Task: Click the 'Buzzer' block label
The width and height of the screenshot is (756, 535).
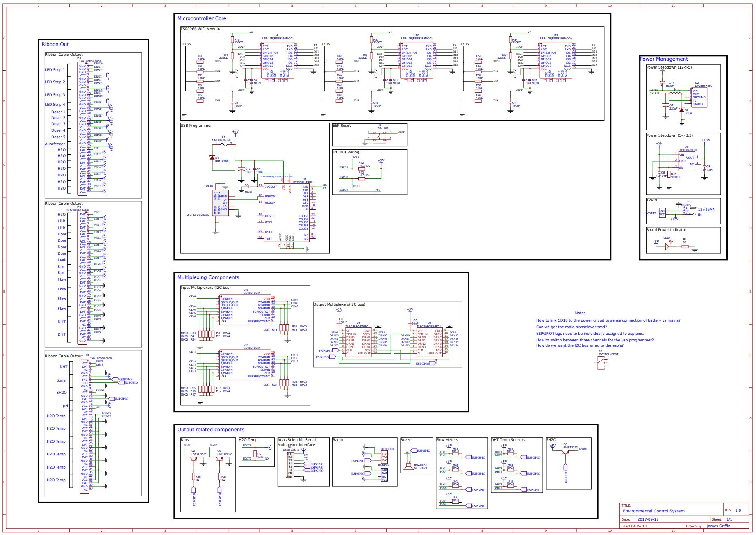Action: pyautogui.click(x=407, y=440)
